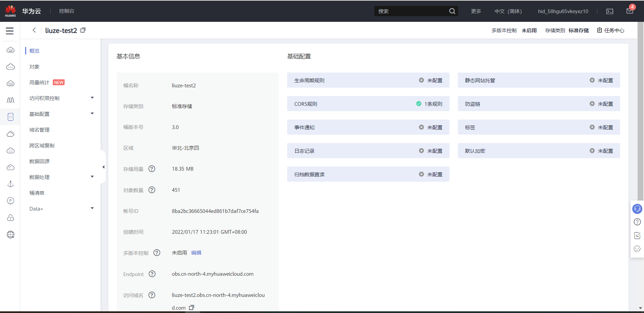The image size is (644, 313).
Task: Open the CORS规则 configuration card
Action: tap(368, 104)
